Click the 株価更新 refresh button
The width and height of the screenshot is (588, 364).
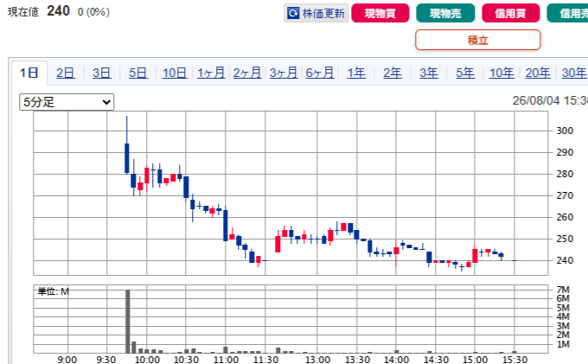tap(316, 13)
